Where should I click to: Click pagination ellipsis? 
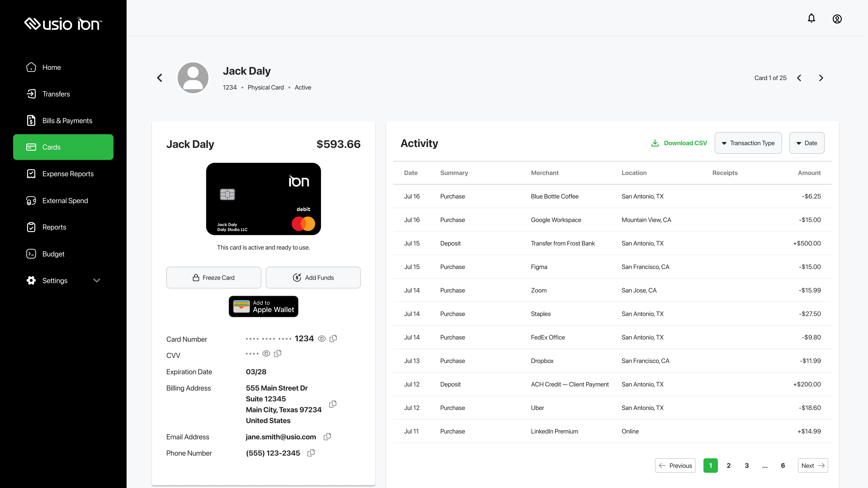coord(765,466)
